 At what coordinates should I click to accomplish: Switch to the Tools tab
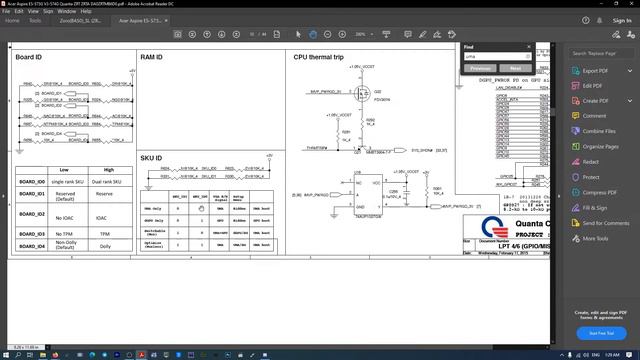click(x=35, y=21)
